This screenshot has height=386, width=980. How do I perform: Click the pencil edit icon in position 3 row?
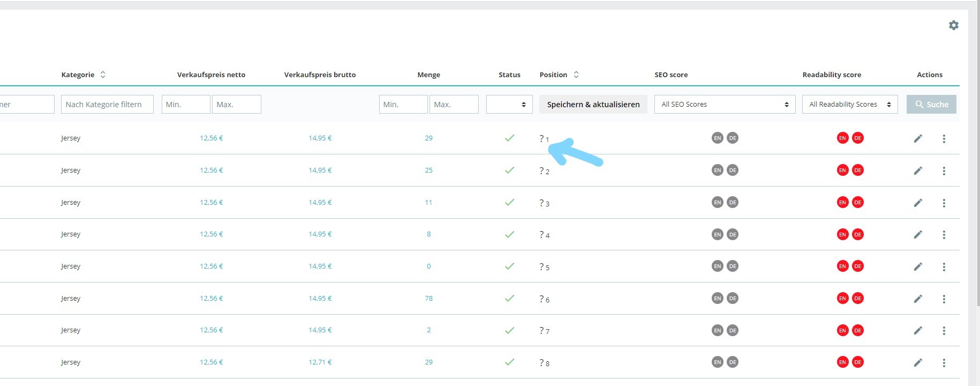pos(918,203)
